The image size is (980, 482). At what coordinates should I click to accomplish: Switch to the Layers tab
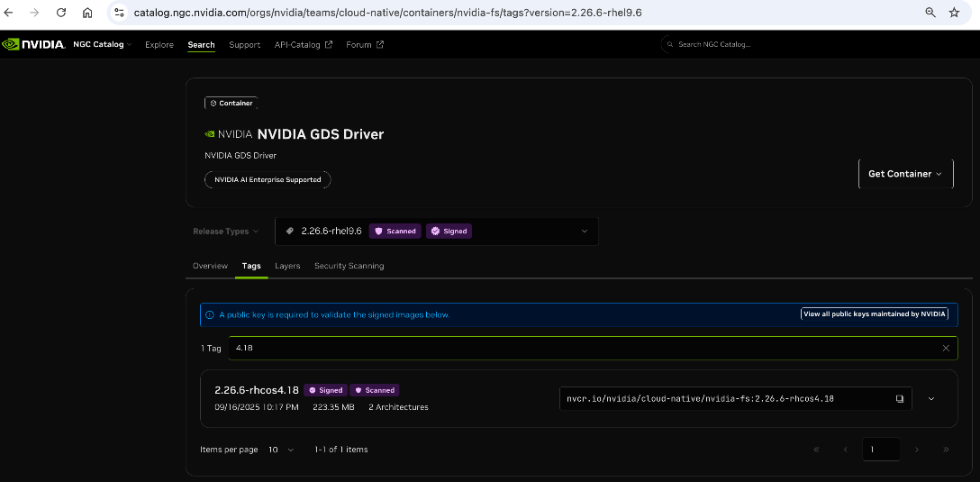(287, 266)
